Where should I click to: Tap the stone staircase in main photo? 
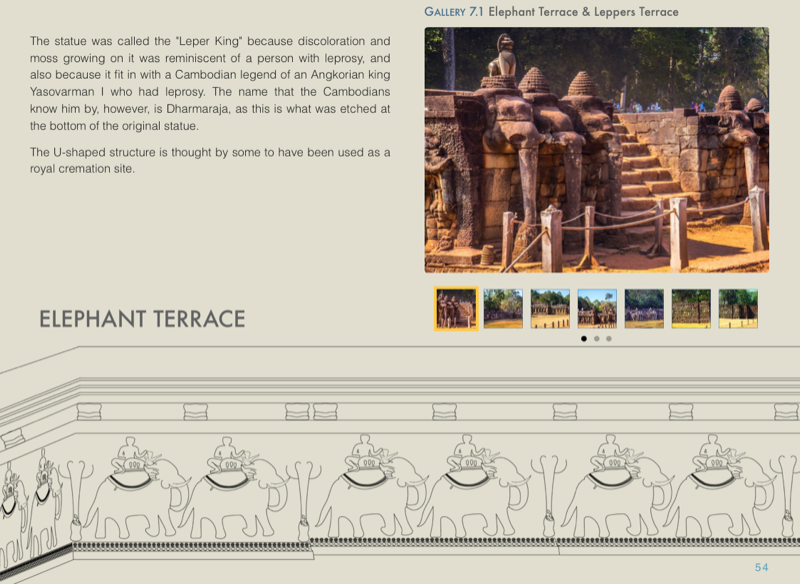[x=642, y=170]
